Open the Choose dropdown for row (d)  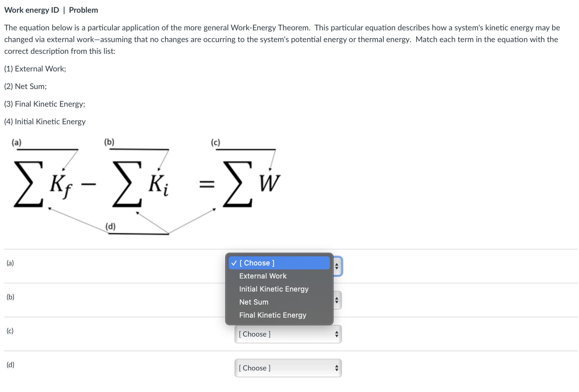pyautogui.click(x=288, y=368)
